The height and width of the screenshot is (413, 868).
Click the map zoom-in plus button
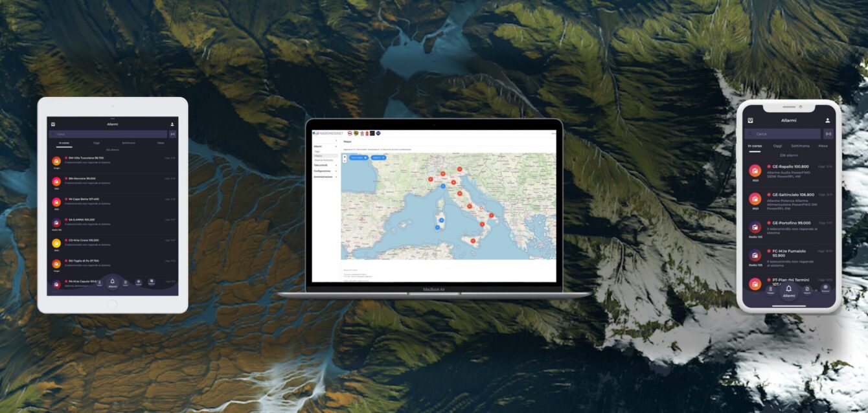345,156
